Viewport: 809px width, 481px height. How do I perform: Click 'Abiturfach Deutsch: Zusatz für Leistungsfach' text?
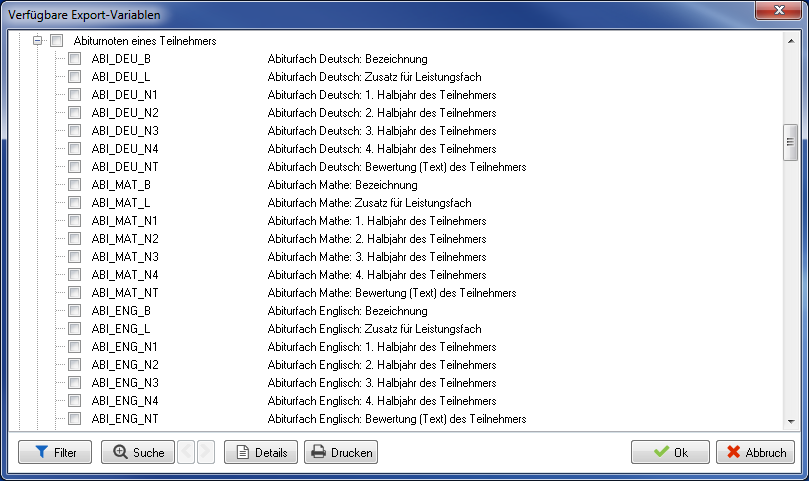click(x=375, y=77)
